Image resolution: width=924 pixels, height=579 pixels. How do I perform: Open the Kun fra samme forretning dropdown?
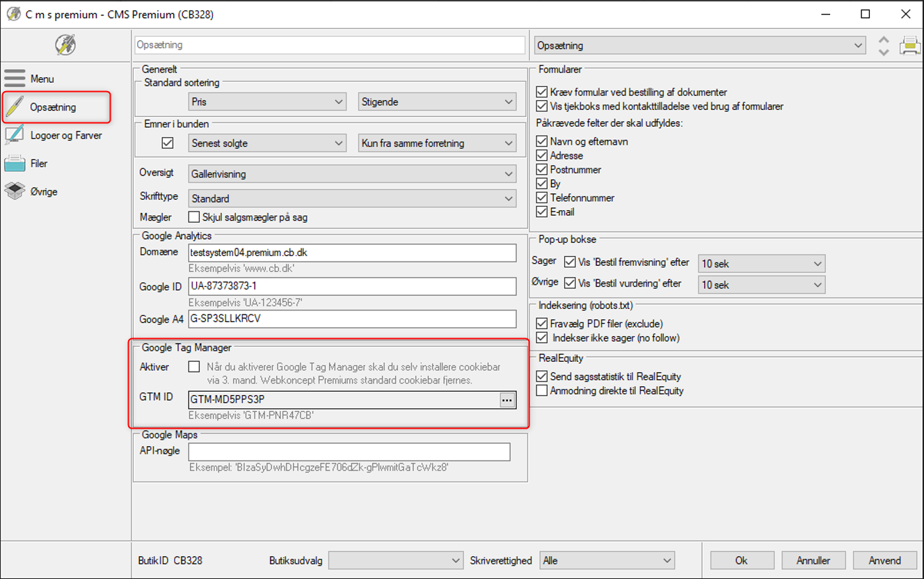437,143
